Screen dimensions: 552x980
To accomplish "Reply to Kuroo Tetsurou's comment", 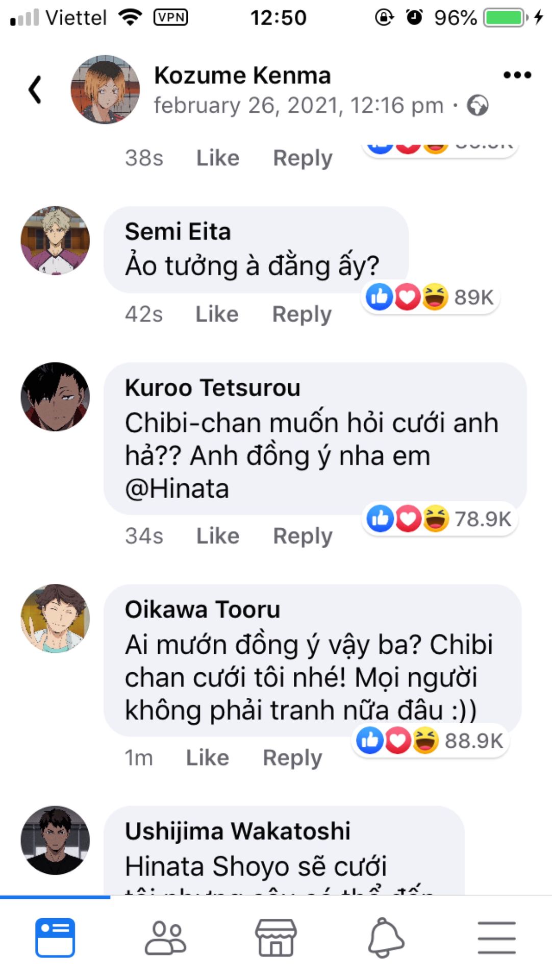I will [303, 536].
